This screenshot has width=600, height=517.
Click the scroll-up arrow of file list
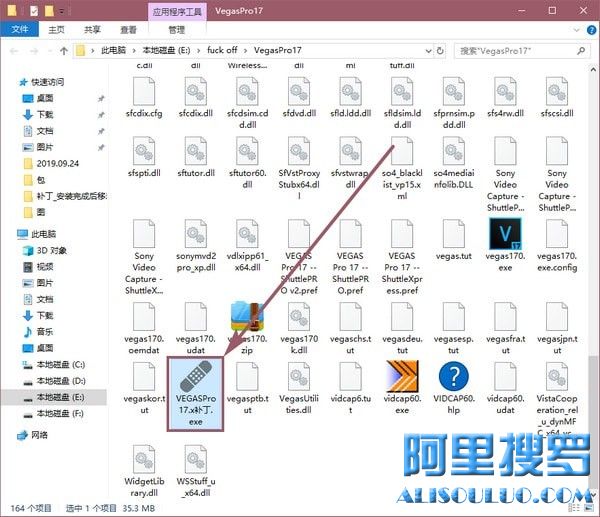tap(593, 70)
